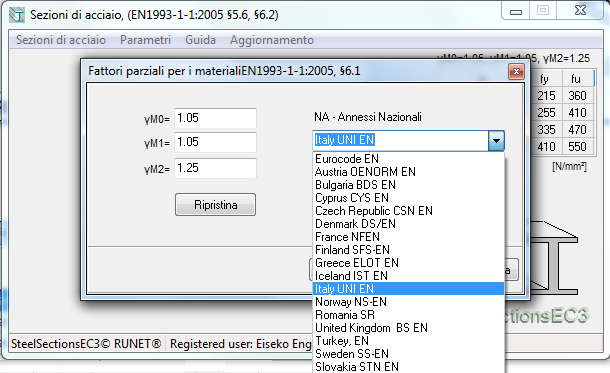610x373 pixels.
Task: Click fu value 410 in the table
Action: (x=577, y=113)
